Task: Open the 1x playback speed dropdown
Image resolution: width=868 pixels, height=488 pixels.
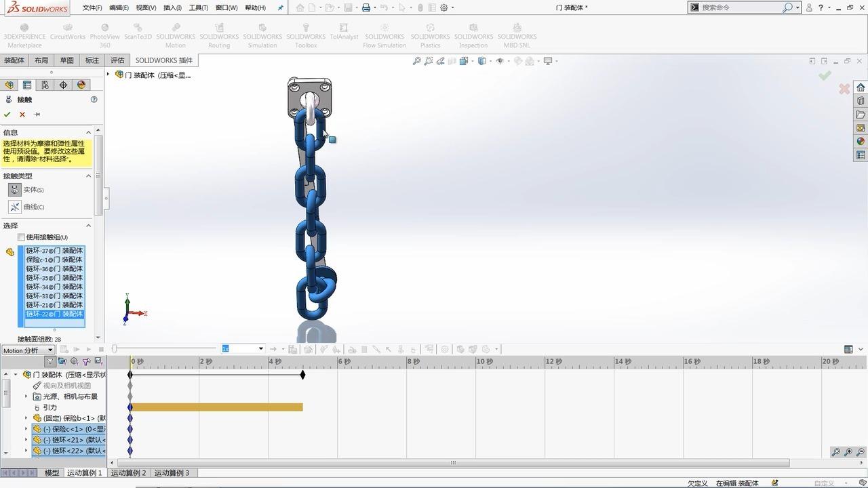Action: (262, 348)
